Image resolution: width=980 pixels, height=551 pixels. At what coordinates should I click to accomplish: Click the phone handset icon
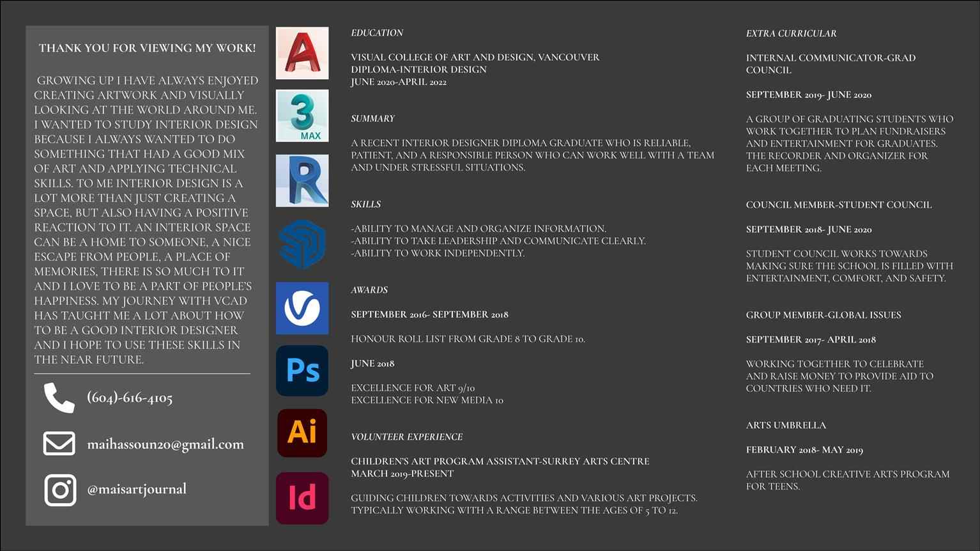click(59, 398)
